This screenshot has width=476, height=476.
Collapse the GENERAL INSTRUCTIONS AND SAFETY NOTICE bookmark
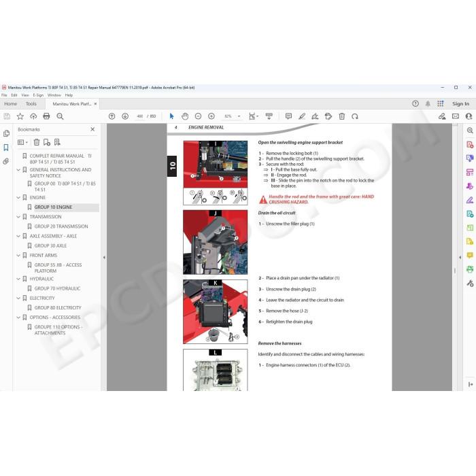coord(18,170)
